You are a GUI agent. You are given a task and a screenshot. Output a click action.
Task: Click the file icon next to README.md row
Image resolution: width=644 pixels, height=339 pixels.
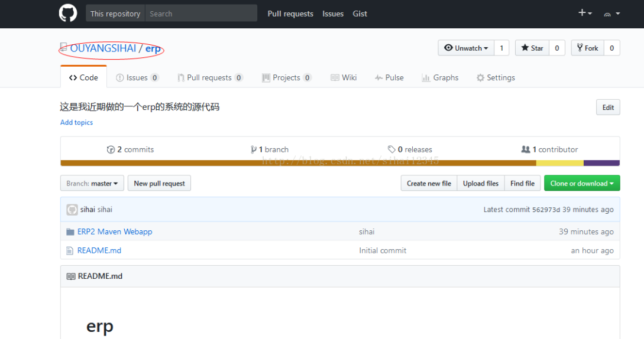pos(70,251)
